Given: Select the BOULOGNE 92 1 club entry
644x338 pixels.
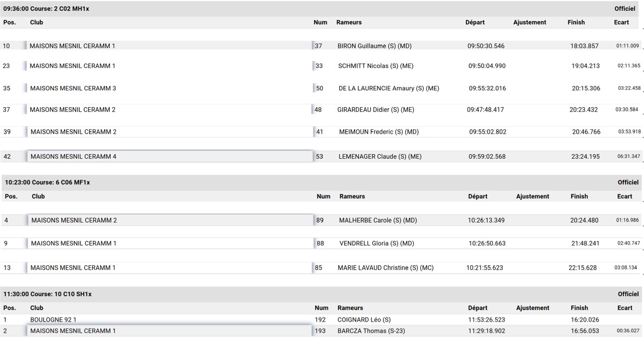Looking at the screenshot, I should (54, 318).
